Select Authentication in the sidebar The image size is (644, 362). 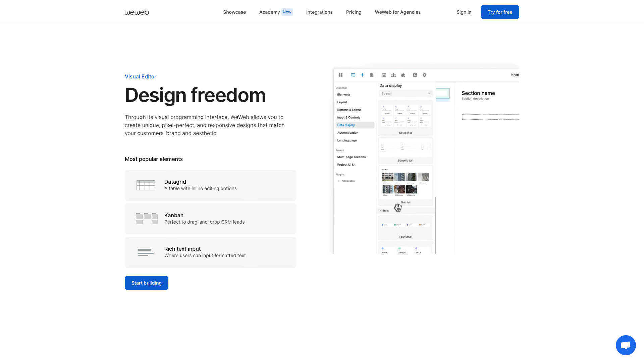[x=348, y=133]
